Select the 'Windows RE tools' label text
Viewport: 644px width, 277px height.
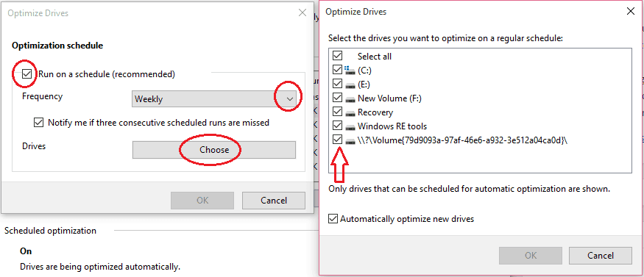392,126
